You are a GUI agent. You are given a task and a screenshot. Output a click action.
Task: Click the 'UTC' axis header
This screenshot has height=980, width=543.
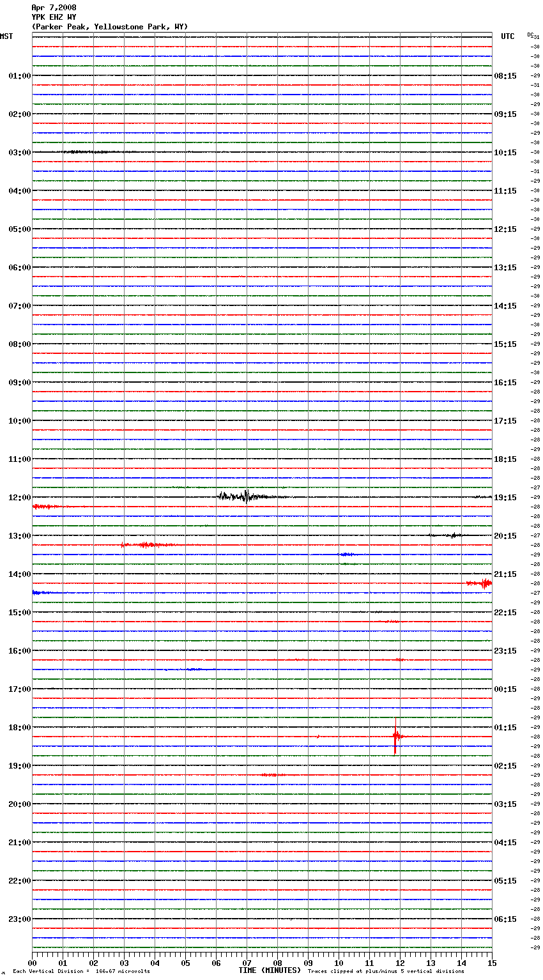pyautogui.click(x=507, y=36)
